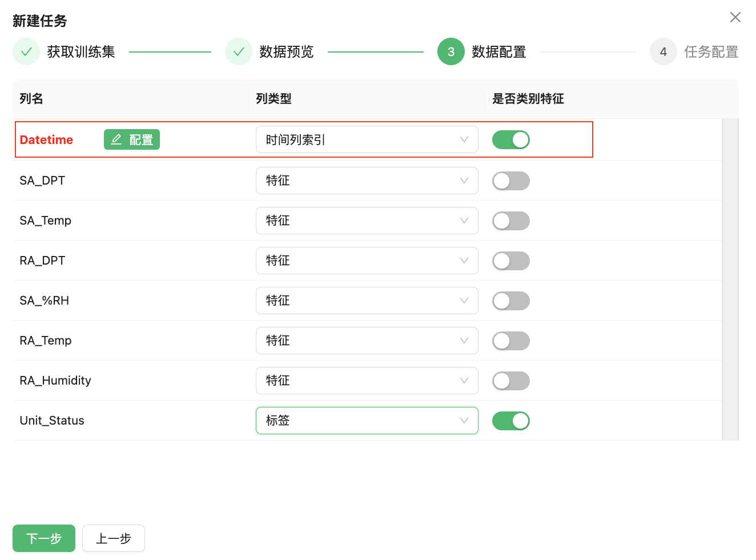Click the 上一步 button
756x560 pixels.
coord(114,538)
